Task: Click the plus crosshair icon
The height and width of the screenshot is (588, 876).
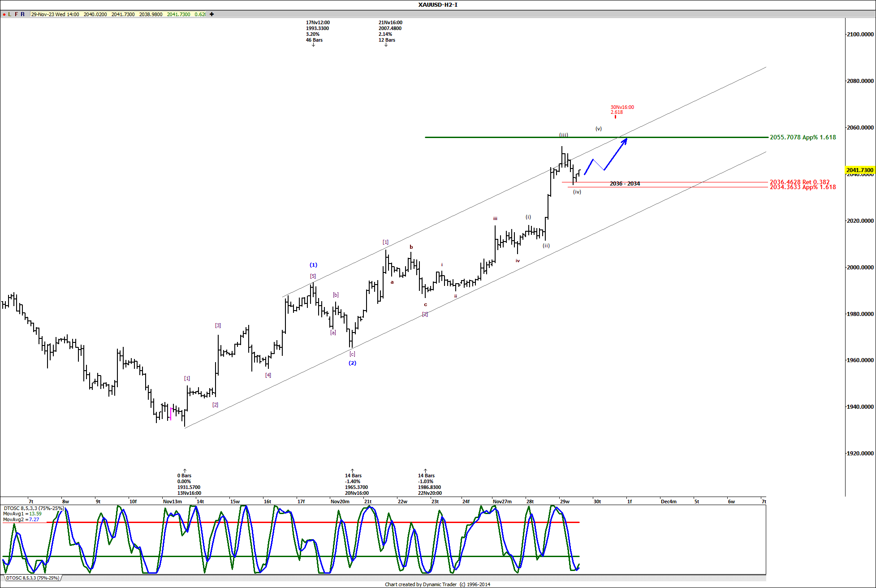Action: pos(212,14)
